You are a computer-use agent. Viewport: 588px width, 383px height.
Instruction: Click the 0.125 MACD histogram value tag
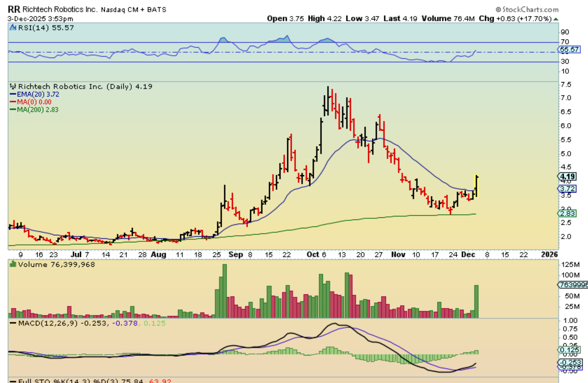tap(569, 350)
